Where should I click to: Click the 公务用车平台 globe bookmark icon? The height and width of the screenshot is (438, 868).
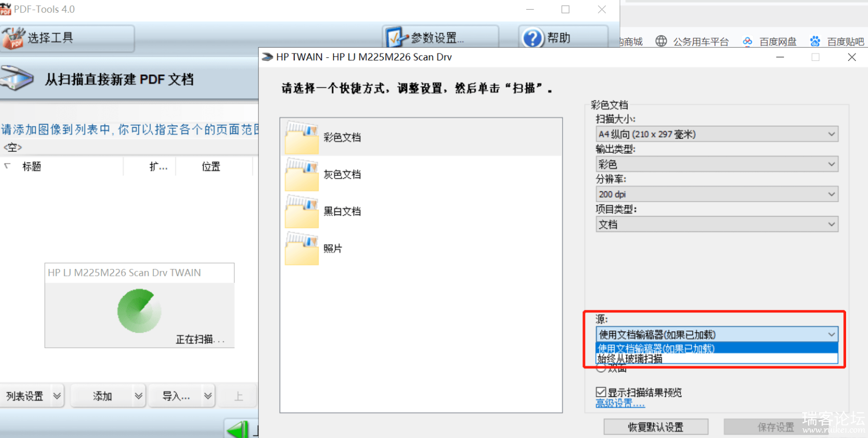coord(662,41)
